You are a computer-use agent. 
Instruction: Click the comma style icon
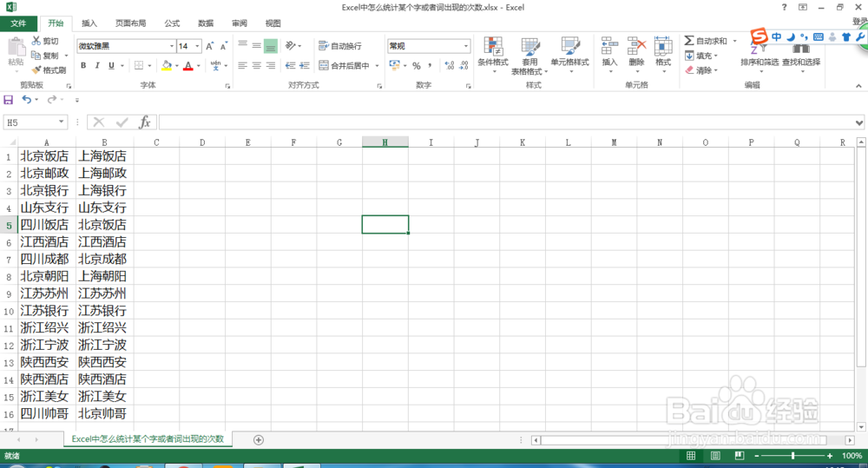click(x=431, y=65)
